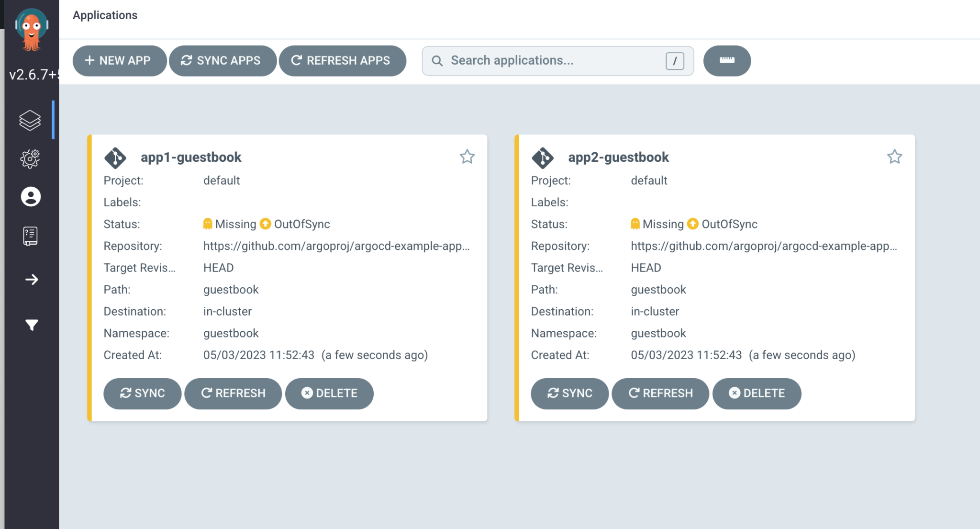980x529 pixels.
Task: Create a new app with NEW APP button
Action: coord(119,60)
